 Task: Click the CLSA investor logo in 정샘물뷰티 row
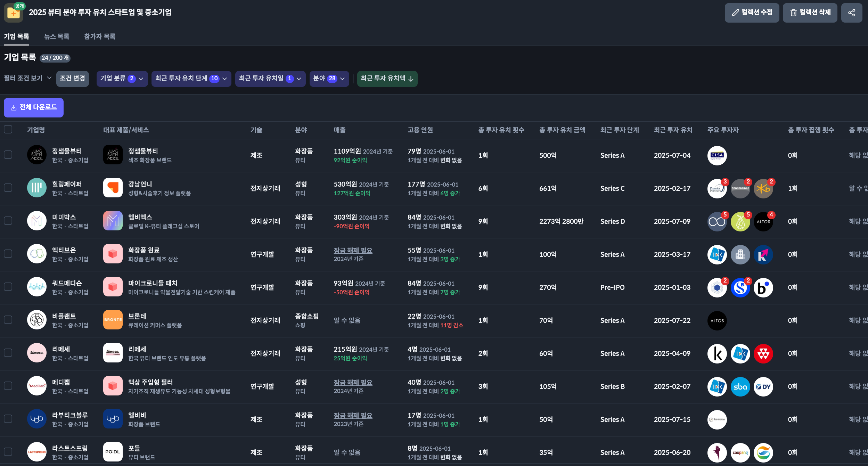click(x=717, y=155)
